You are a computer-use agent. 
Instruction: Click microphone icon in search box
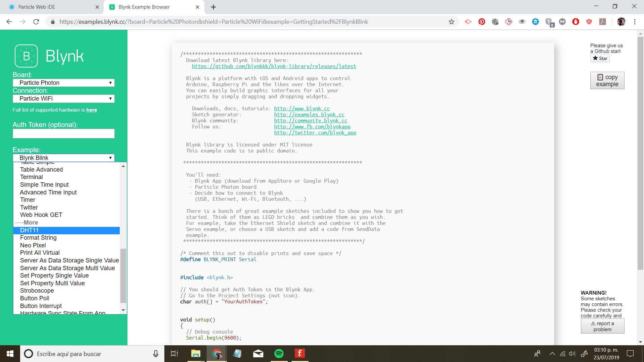click(x=156, y=354)
